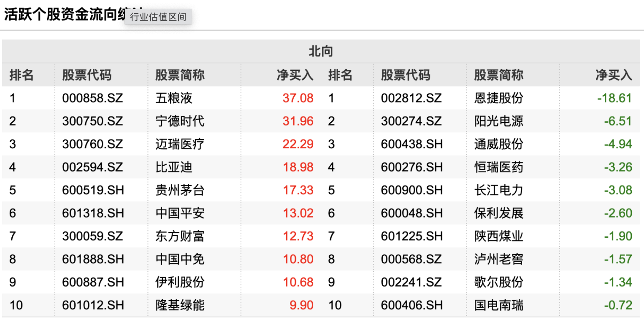This screenshot has width=644, height=322.
Task: Click stock name 中国平安
Action: (x=180, y=213)
